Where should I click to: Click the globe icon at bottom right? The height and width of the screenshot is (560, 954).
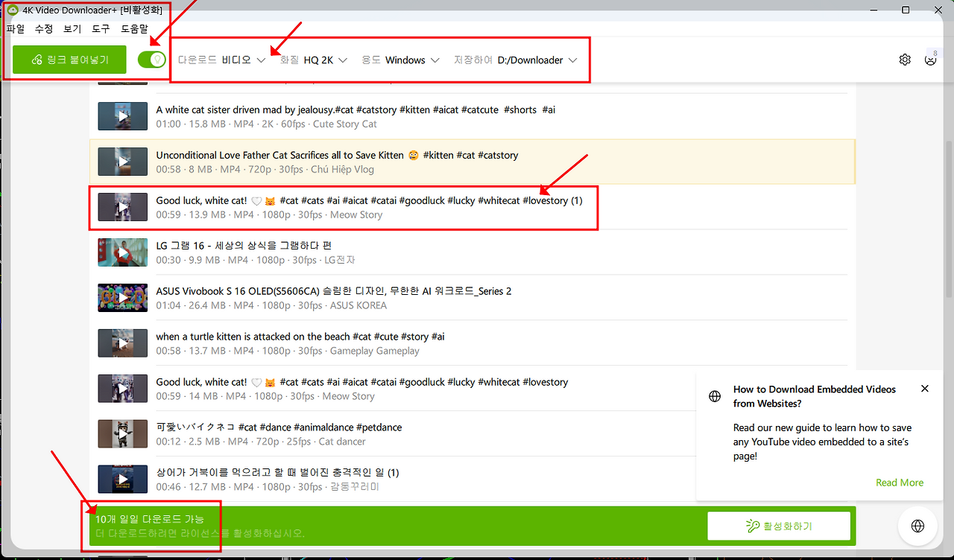(917, 525)
